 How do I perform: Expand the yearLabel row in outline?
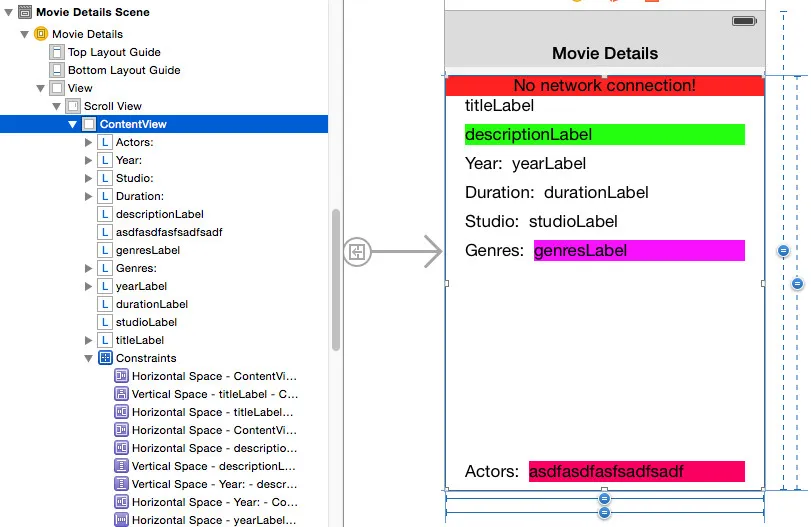(x=88, y=287)
